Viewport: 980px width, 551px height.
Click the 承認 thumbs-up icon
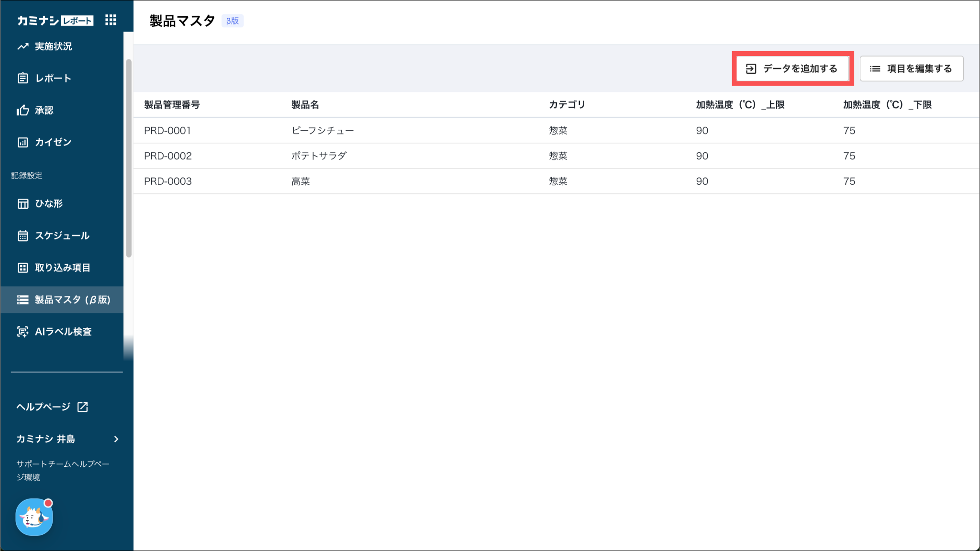coord(23,111)
